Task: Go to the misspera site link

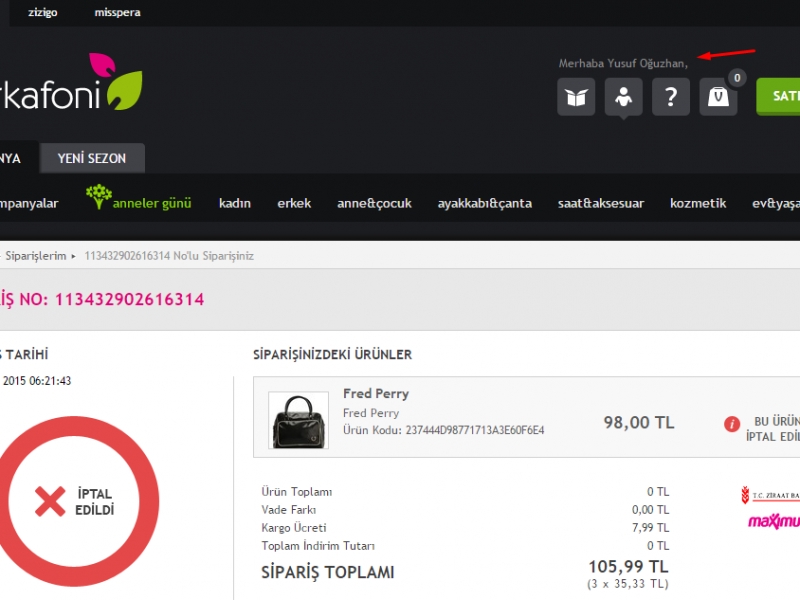Action: (117, 12)
